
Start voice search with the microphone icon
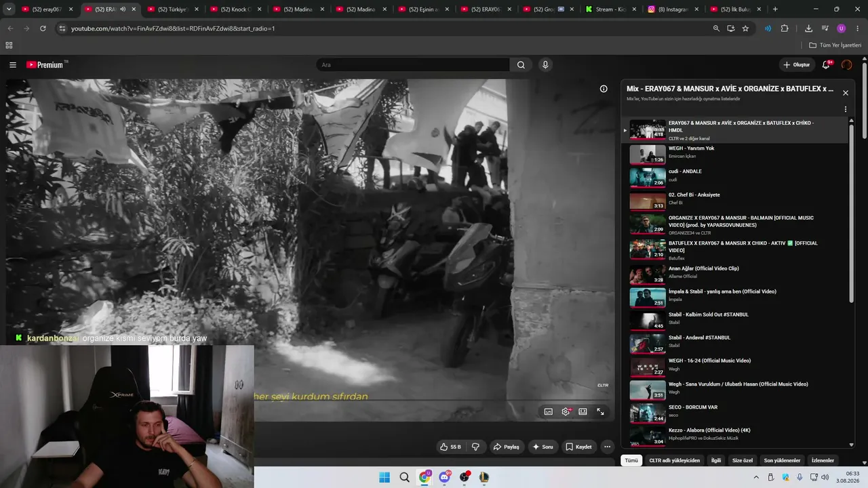pyautogui.click(x=545, y=65)
